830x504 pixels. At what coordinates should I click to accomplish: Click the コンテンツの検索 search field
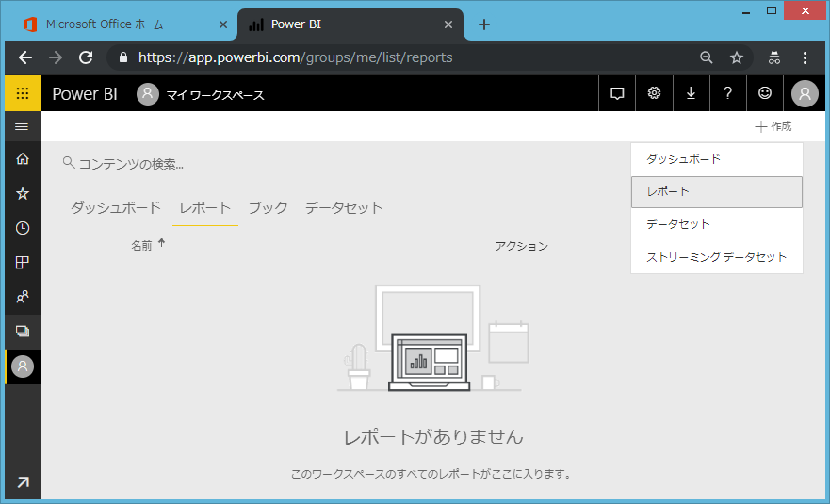point(130,164)
